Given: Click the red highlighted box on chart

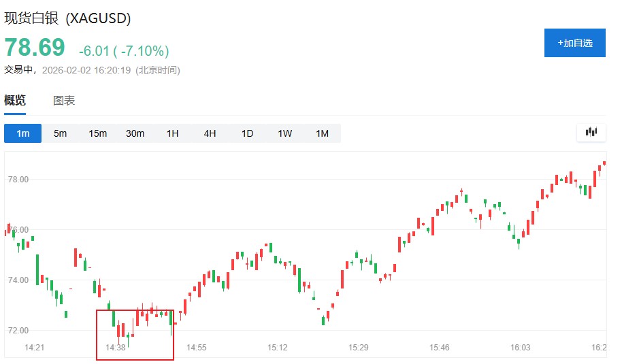Looking at the screenshot, I should (x=135, y=335).
